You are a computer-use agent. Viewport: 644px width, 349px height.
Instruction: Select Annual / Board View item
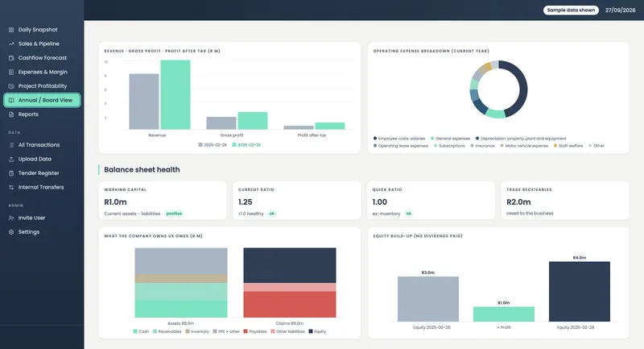click(x=42, y=100)
